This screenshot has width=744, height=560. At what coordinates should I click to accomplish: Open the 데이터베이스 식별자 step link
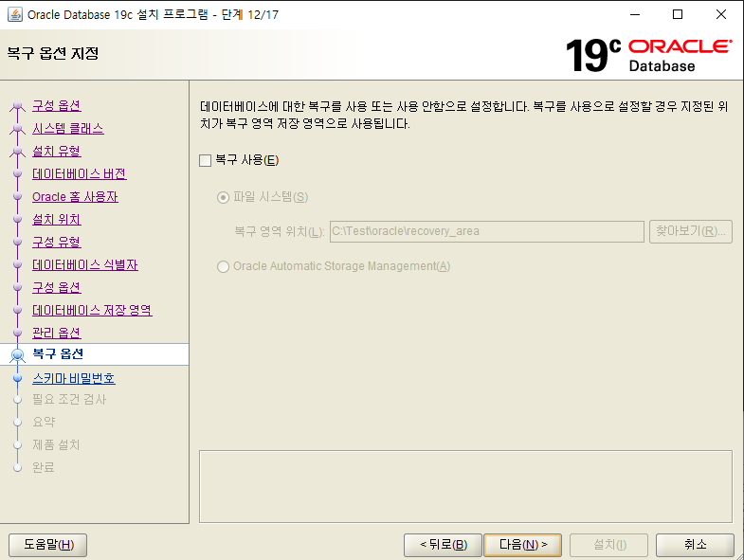85,264
